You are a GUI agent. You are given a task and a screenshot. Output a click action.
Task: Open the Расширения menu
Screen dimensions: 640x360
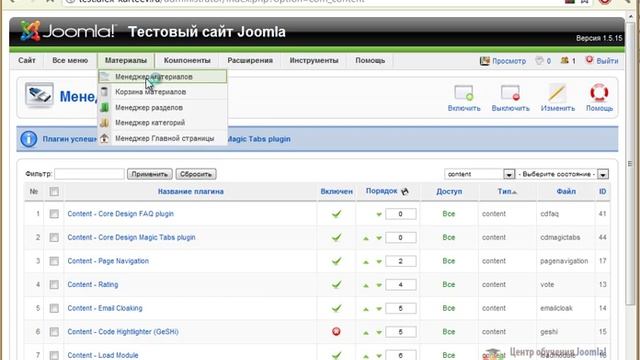250,60
